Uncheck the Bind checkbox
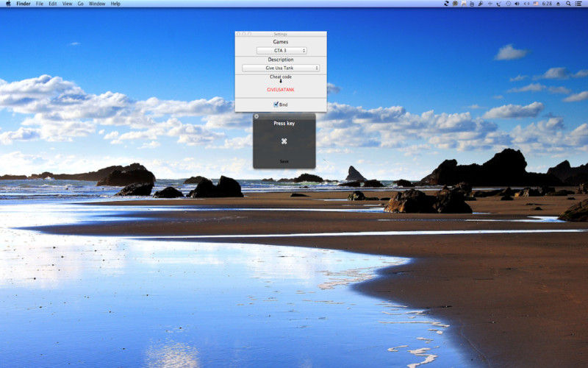The height and width of the screenshot is (368, 588). (276, 105)
